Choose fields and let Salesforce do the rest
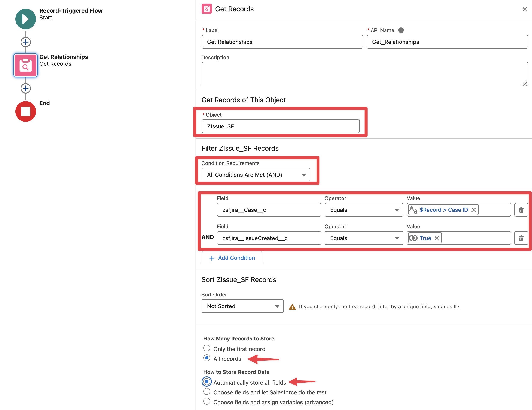Screen dimensions: 532x410 207,391
